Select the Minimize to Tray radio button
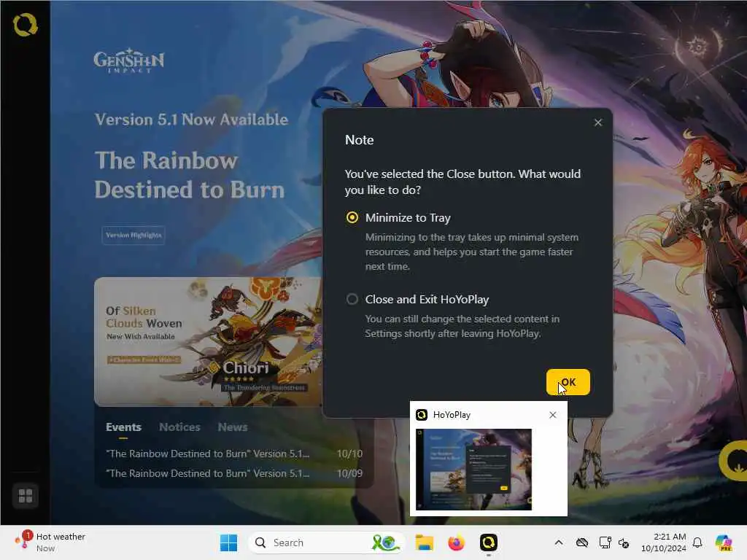This screenshot has height=560, width=747. (352, 217)
